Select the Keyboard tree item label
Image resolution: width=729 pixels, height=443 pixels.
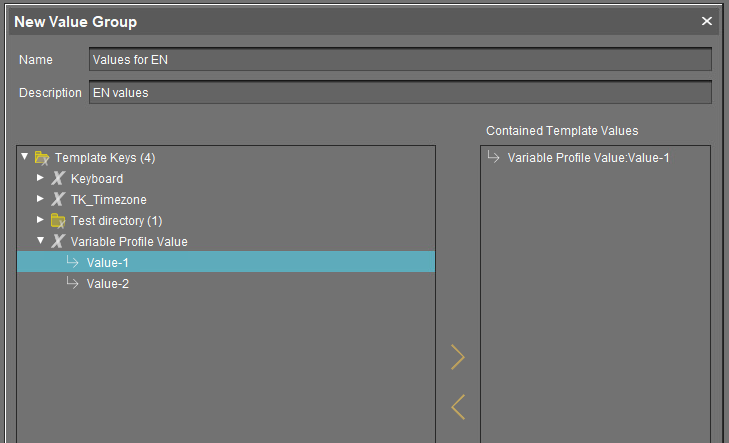click(97, 179)
